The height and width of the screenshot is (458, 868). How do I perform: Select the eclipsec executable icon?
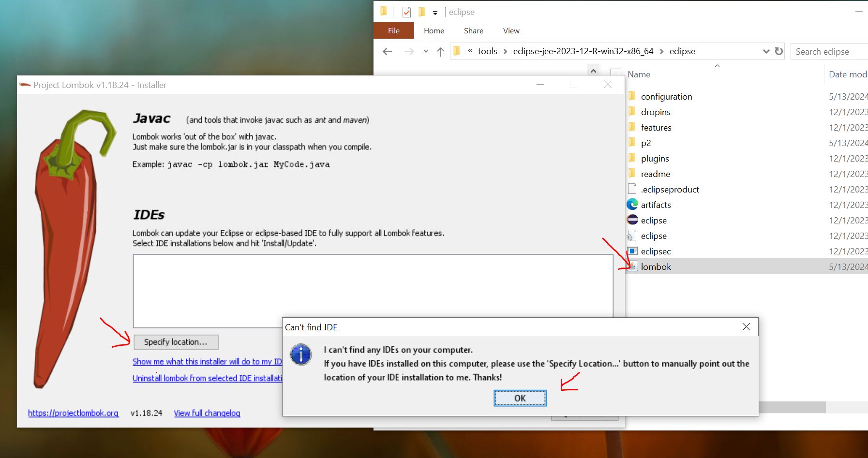pos(632,251)
